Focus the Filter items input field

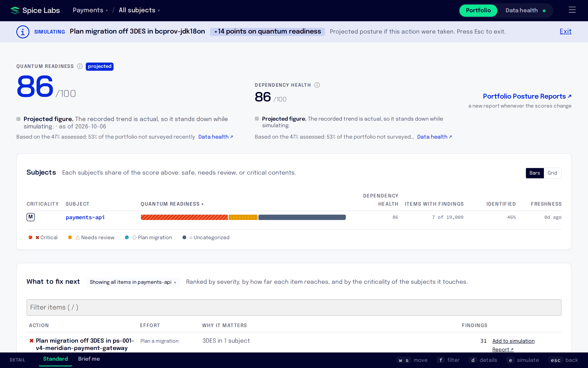tap(294, 307)
